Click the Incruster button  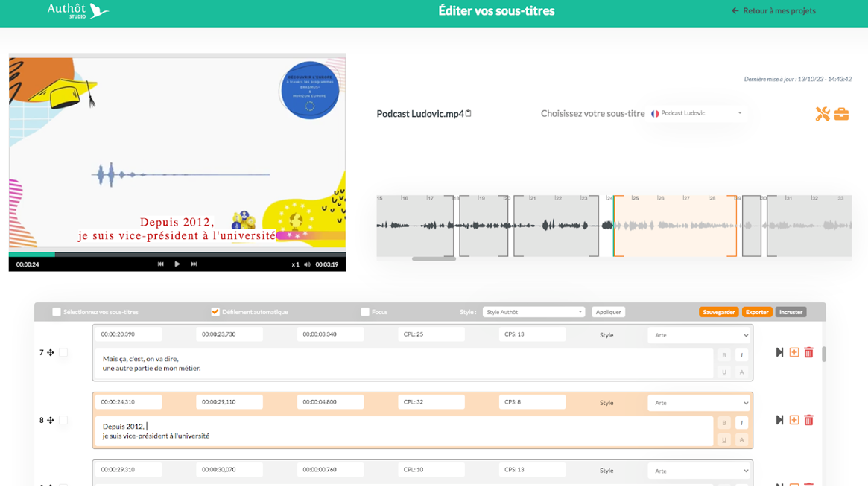tap(791, 312)
